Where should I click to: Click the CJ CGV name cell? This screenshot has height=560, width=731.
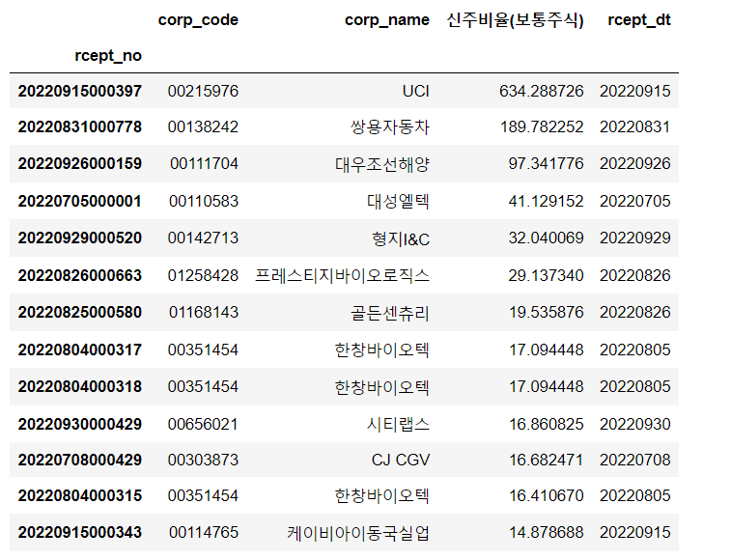point(401,460)
